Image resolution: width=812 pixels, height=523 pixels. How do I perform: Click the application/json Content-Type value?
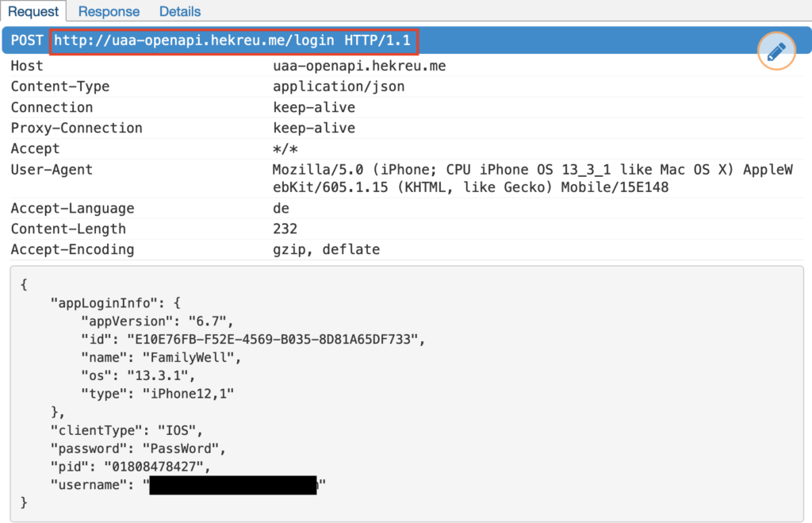339,87
